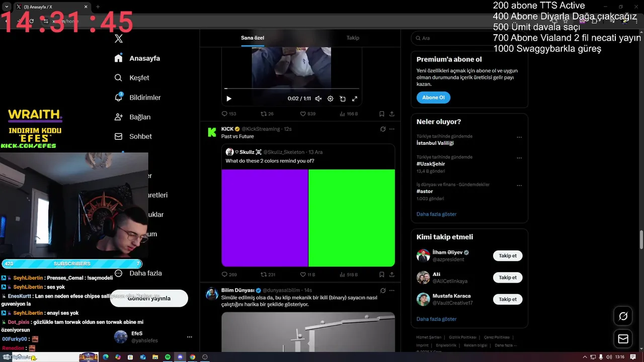View KICK post analytics 518 B
The image size is (644, 362).
pyautogui.click(x=349, y=275)
